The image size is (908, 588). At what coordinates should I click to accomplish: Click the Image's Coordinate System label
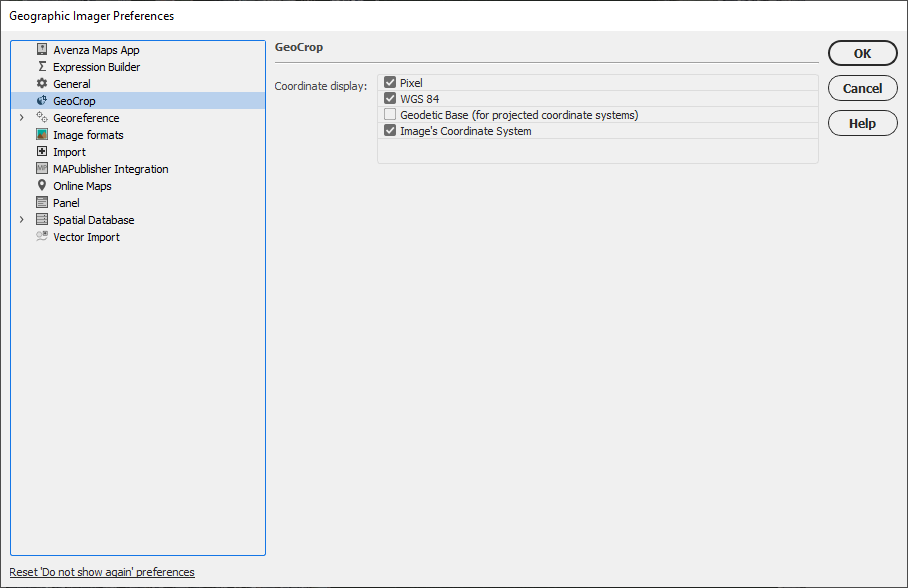(466, 131)
